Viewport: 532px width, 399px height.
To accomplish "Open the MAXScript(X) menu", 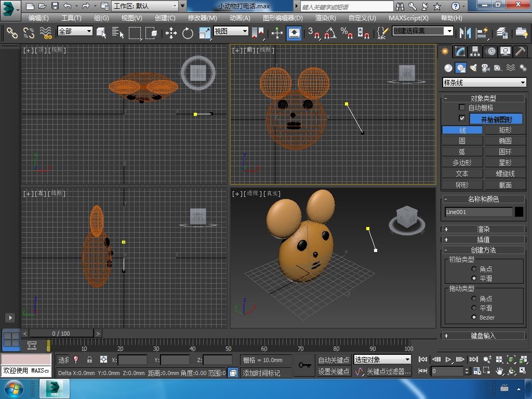I will [x=408, y=18].
